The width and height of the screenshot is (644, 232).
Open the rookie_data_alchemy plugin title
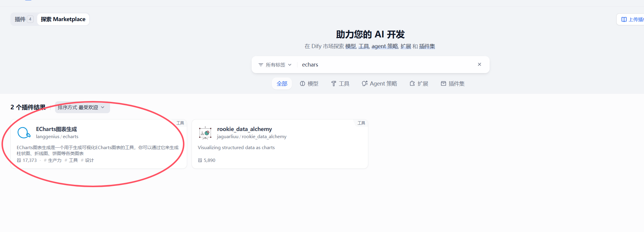point(245,129)
